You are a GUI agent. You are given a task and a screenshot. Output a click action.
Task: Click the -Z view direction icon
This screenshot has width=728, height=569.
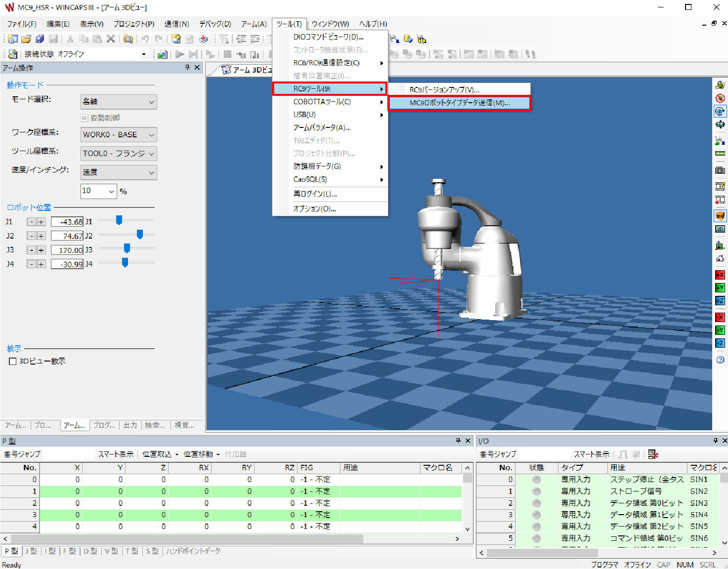[720, 343]
